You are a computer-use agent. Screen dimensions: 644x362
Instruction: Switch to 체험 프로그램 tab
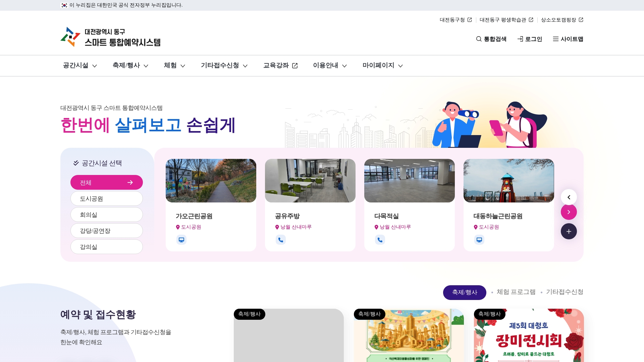tap(516, 292)
